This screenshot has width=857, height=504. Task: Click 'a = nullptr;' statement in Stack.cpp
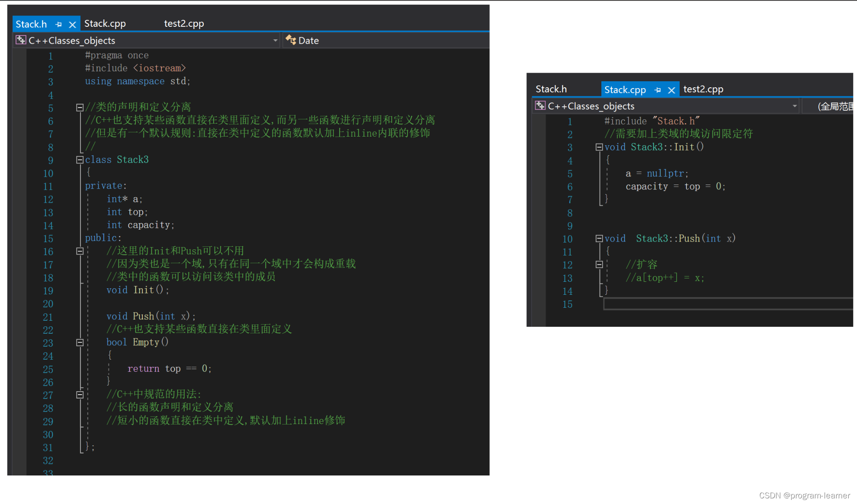(657, 173)
